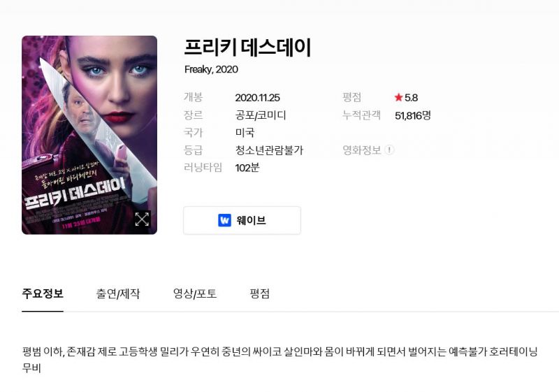The height and width of the screenshot is (392, 559).
Task: Click the 영화정보 label text
Action: point(362,150)
